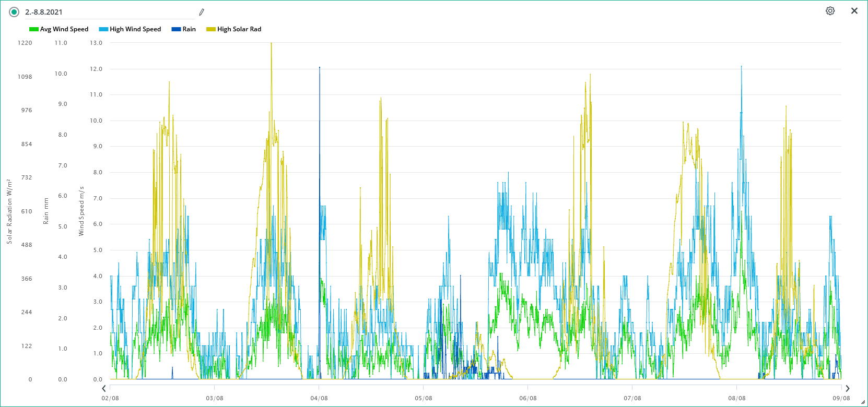Click the 08/08 tick label on the time axis
This screenshot has width=868, height=407.
(x=737, y=398)
